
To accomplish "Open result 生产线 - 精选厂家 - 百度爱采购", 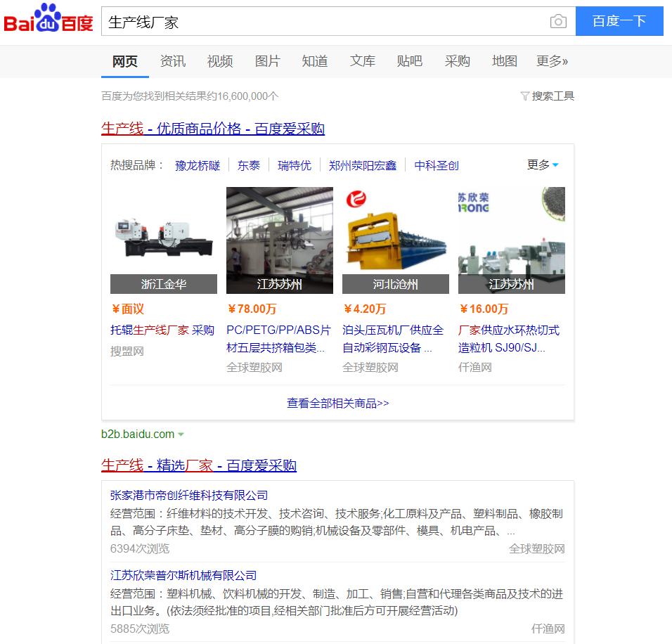I will click(199, 465).
